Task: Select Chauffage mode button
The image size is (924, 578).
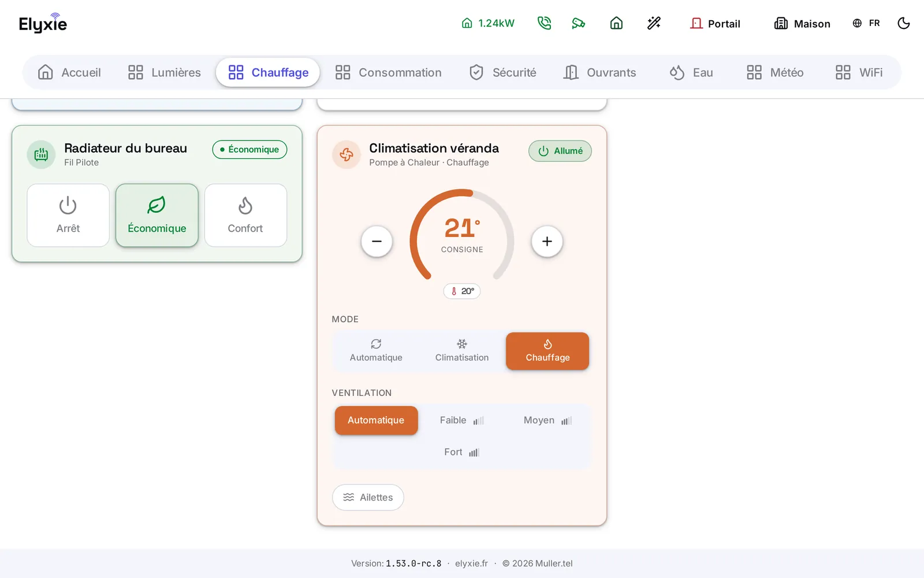Action: [547, 351]
